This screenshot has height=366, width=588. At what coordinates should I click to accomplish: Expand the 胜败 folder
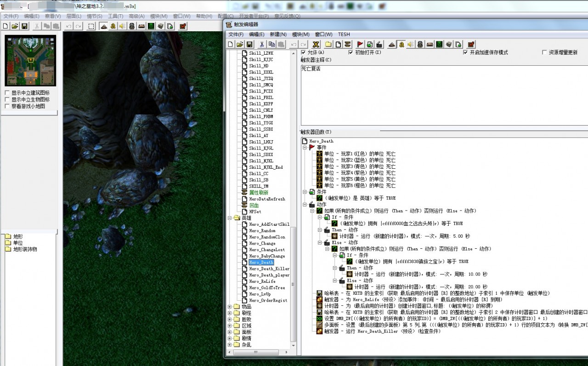coord(230,319)
